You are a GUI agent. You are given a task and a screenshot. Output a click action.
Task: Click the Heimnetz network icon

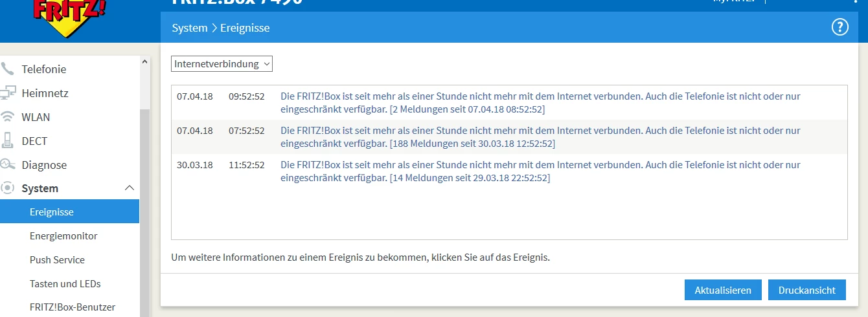click(x=8, y=93)
